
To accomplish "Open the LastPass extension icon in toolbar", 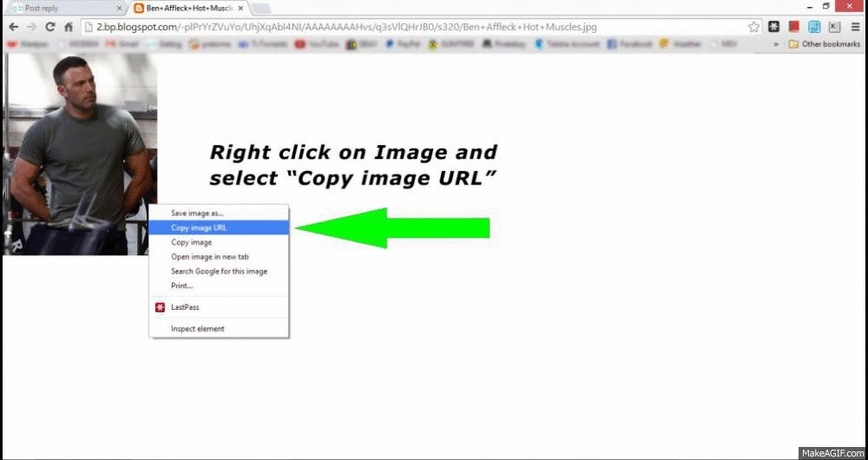I will [x=774, y=27].
